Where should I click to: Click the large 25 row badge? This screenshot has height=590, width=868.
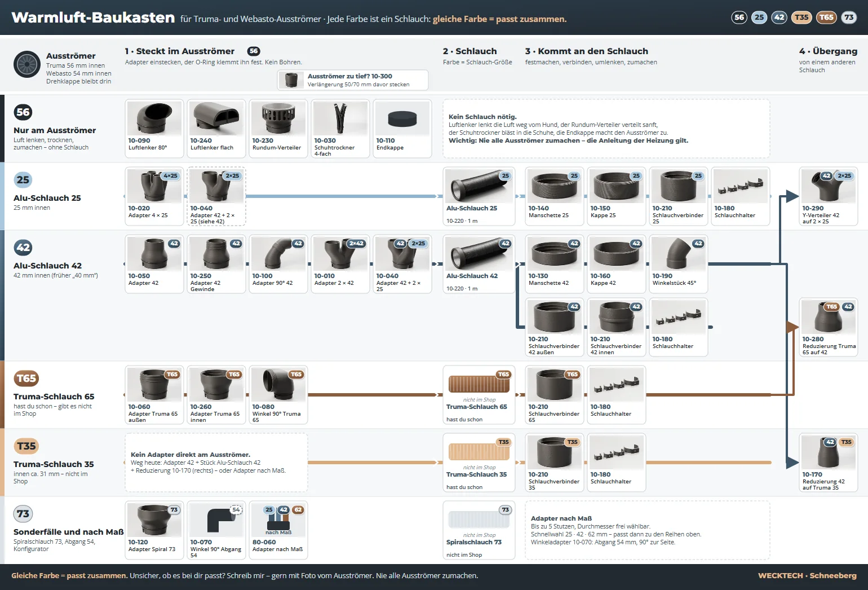tap(23, 180)
